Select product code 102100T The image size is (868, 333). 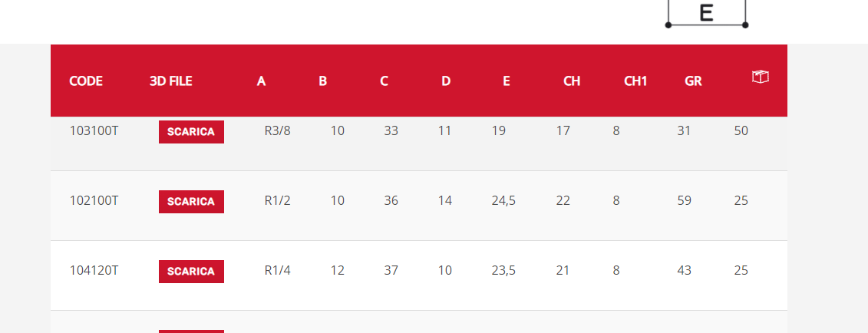point(94,201)
